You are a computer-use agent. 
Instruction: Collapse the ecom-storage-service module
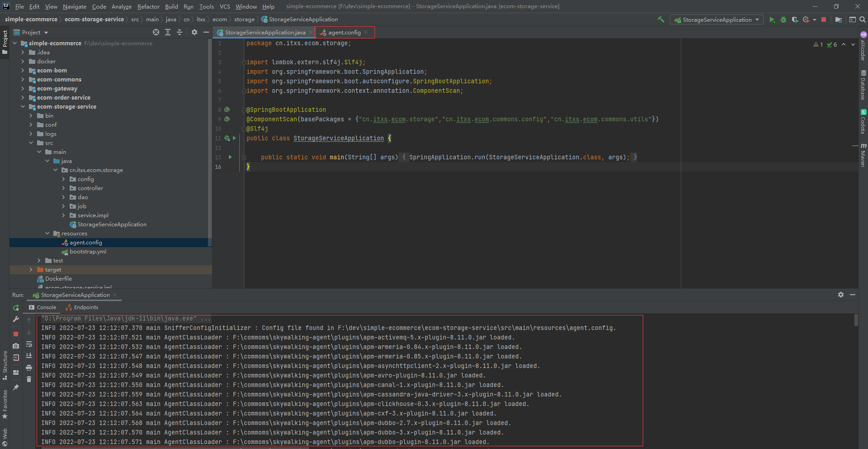[23, 107]
